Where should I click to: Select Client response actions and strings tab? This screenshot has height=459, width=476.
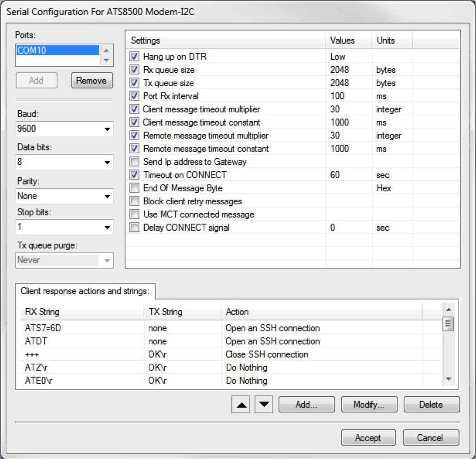[85, 291]
